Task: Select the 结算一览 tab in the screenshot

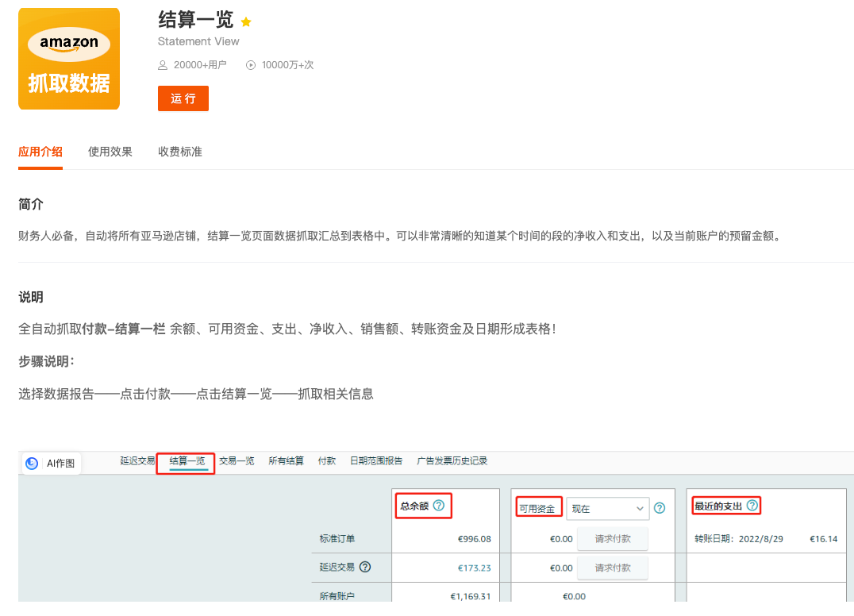Action: point(187,460)
